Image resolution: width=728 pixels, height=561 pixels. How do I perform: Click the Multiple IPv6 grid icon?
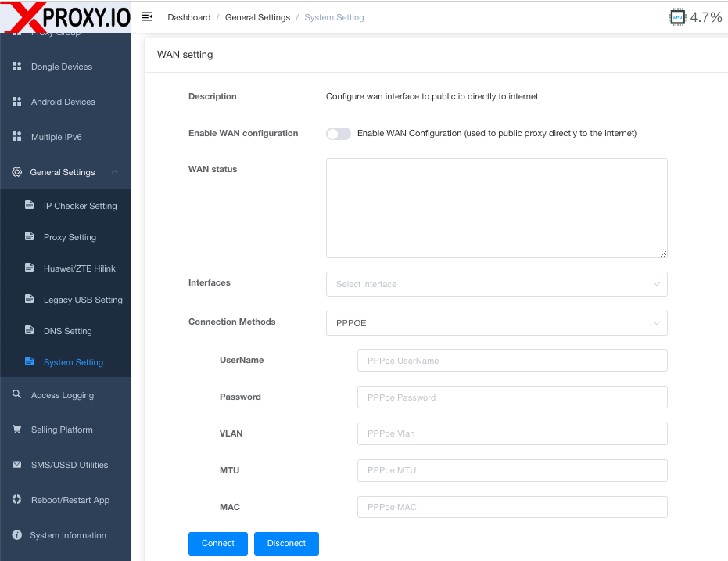tap(16, 137)
